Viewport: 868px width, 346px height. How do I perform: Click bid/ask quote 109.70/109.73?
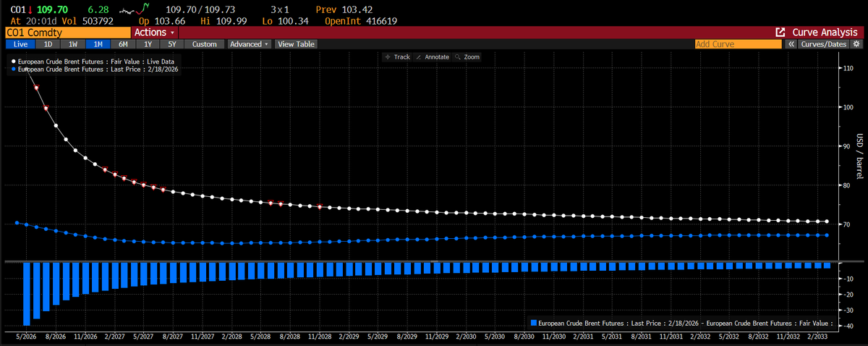pos(201,10)
